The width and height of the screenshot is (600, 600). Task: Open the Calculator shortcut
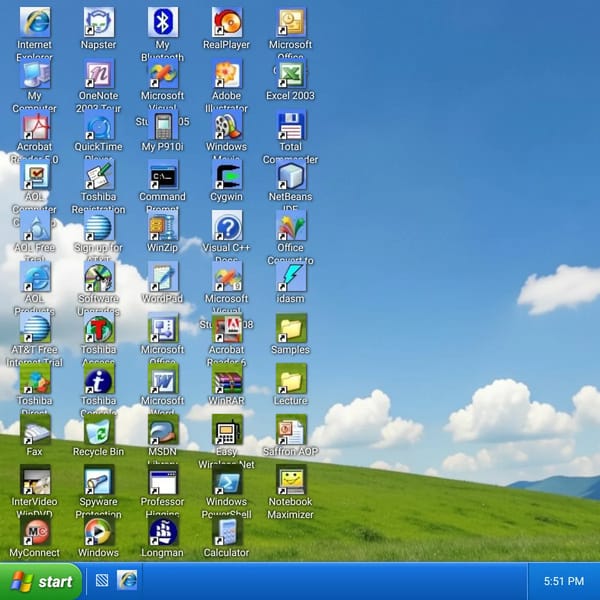(227, 531)
